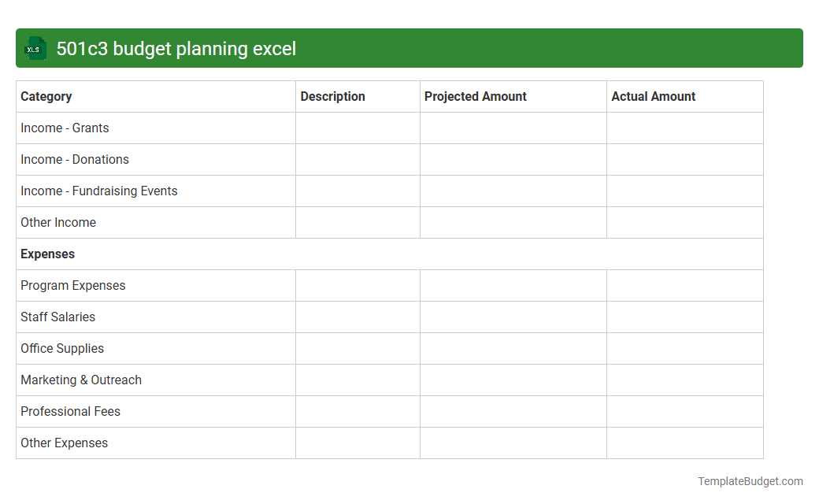Click the Projected Amount column header
This screenshot has width=819, height=504.
pos(475,96)
